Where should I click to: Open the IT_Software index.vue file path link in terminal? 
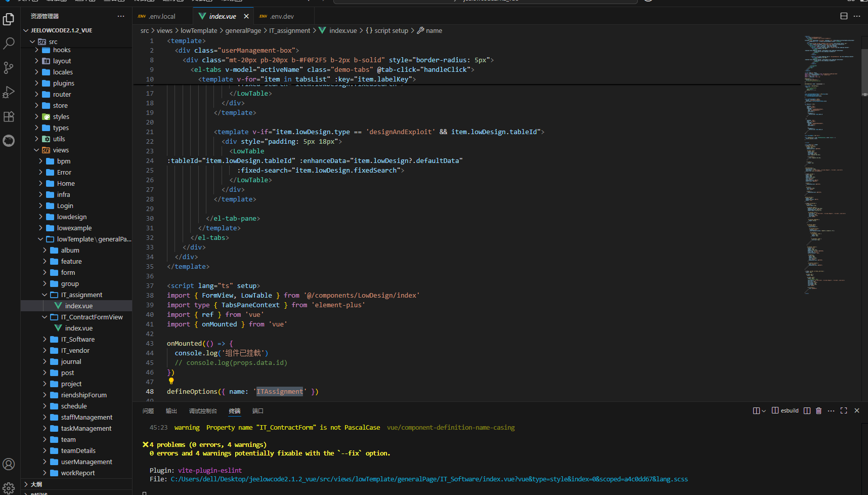pyautogui.click(x=429, y=479)
